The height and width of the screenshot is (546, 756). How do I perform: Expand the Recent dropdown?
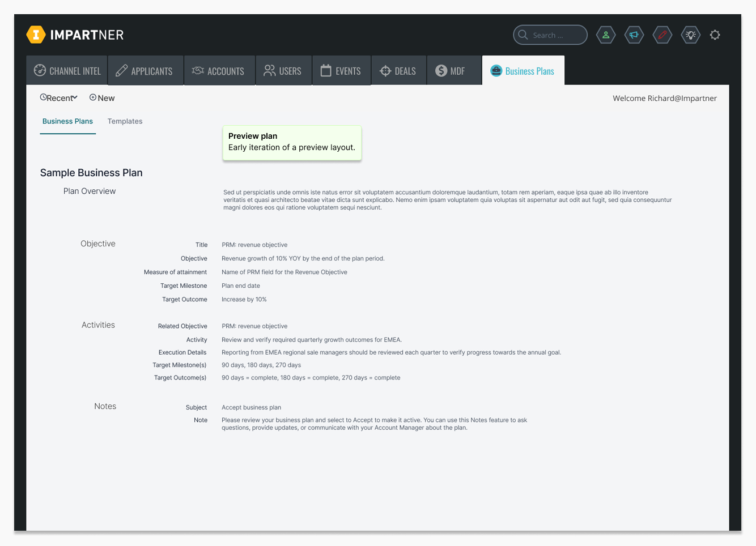click(59, 98)
